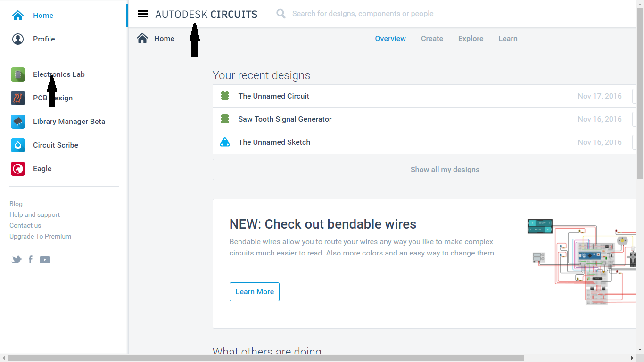The height and width of the screenshot is (362, 644).
Task: Open The Unnamed Sketch design
Action: (x=274, y=142)
